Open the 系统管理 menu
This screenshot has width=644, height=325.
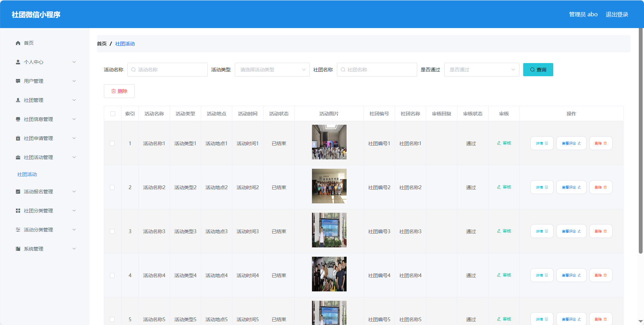pos(45,249)
